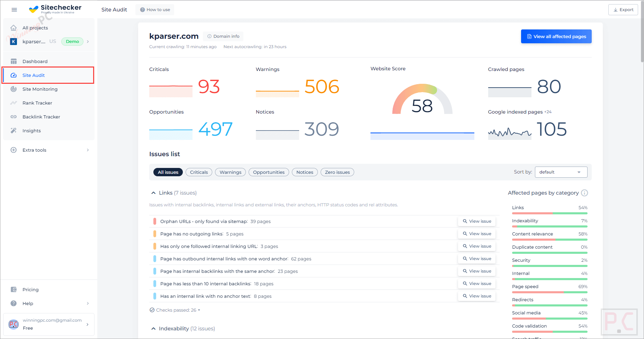
Task: Collapse the Indexability issues section
Action: click(x=153, y=329)
